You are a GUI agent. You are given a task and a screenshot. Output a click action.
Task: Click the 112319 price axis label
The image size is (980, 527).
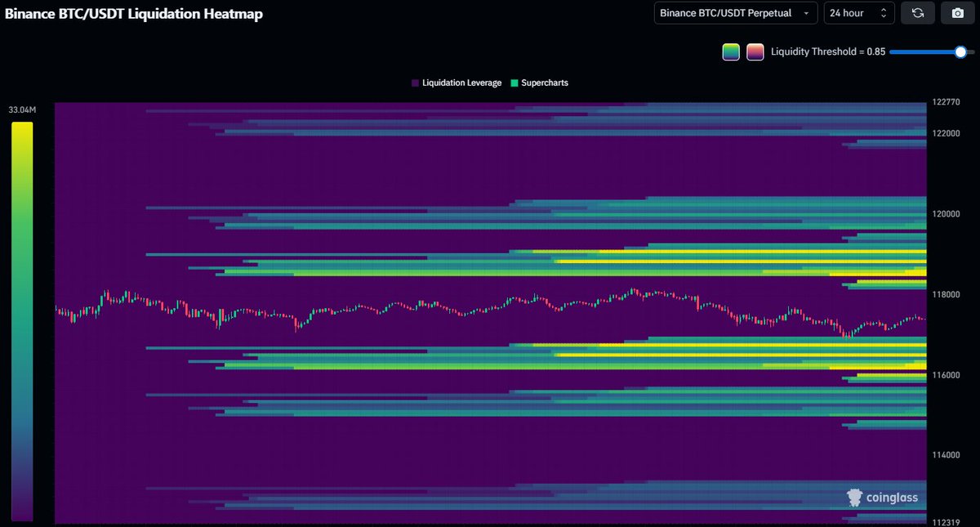tap(947, 524)
